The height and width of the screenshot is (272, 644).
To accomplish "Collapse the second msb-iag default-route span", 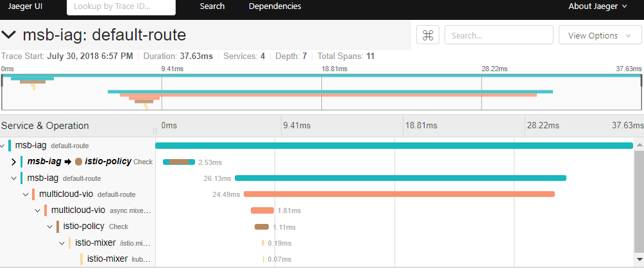I will (13, 178).
